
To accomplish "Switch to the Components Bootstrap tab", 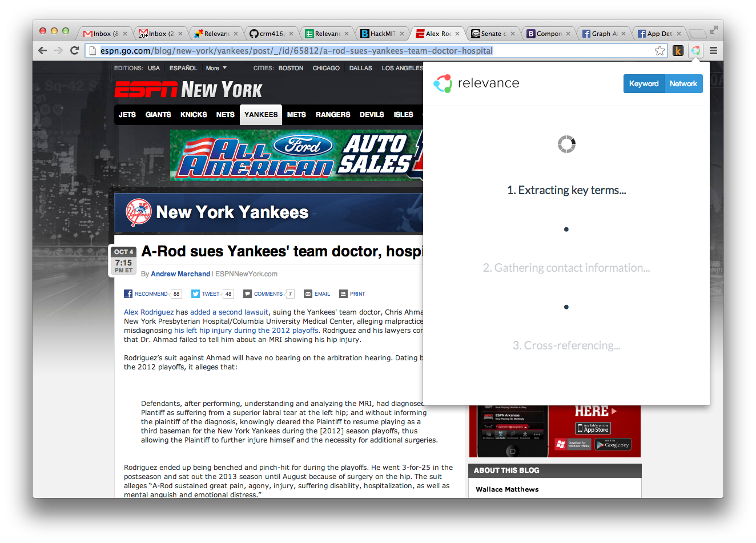I will tap(547, 34).
